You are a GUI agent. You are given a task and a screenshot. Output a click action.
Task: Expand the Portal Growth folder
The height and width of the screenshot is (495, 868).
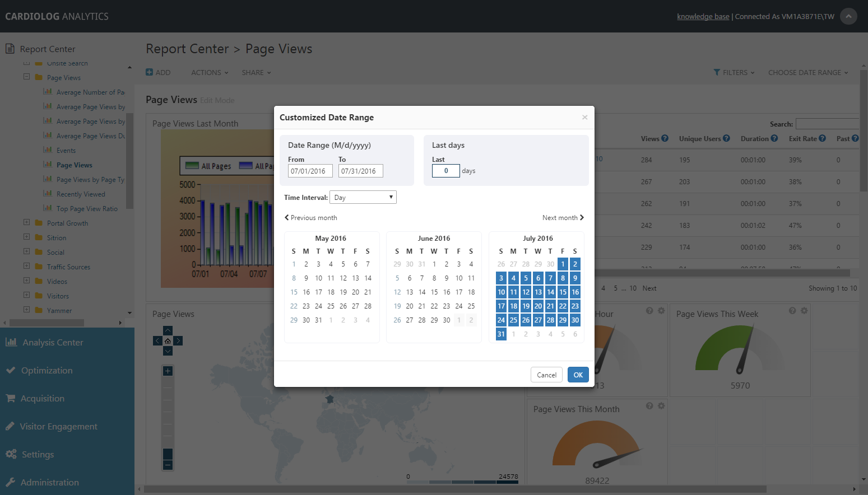26,222
